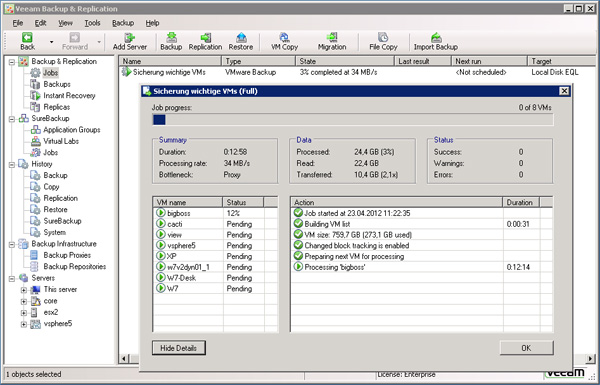Click the Last result column header

click(422, 61)
